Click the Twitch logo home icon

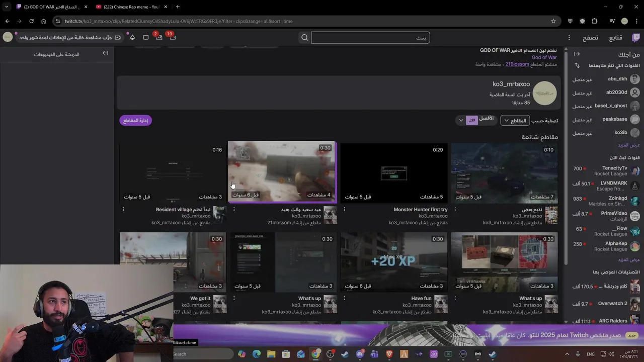pos(635,38)
